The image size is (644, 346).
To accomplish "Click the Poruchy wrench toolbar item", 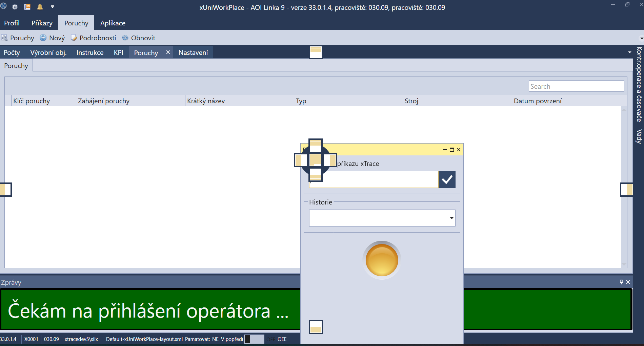I will 18,38.
